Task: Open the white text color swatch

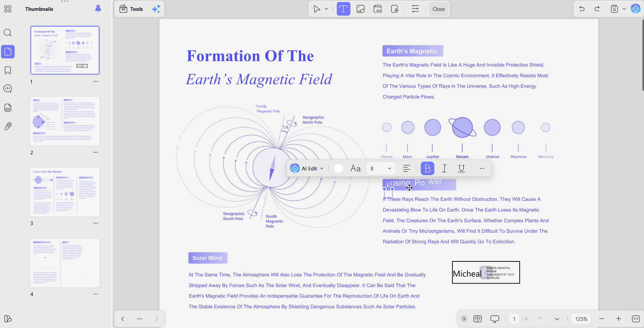Action: coord(338,168)
